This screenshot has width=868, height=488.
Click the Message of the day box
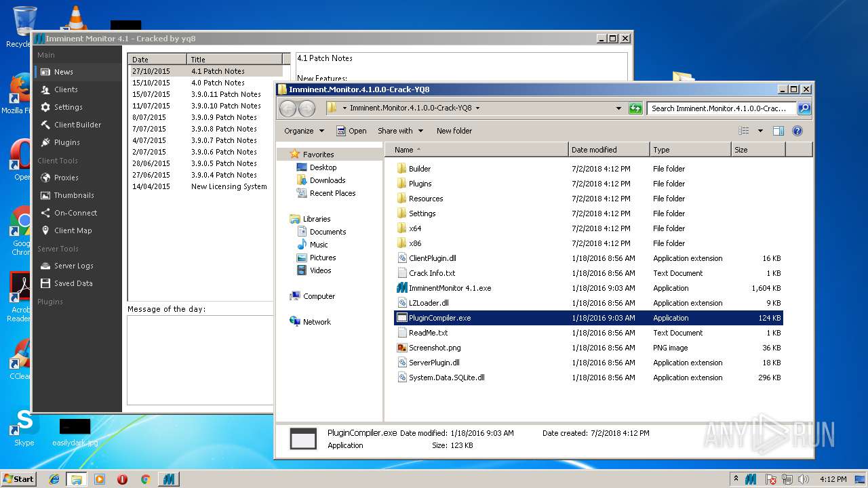[x=199, y=361]
